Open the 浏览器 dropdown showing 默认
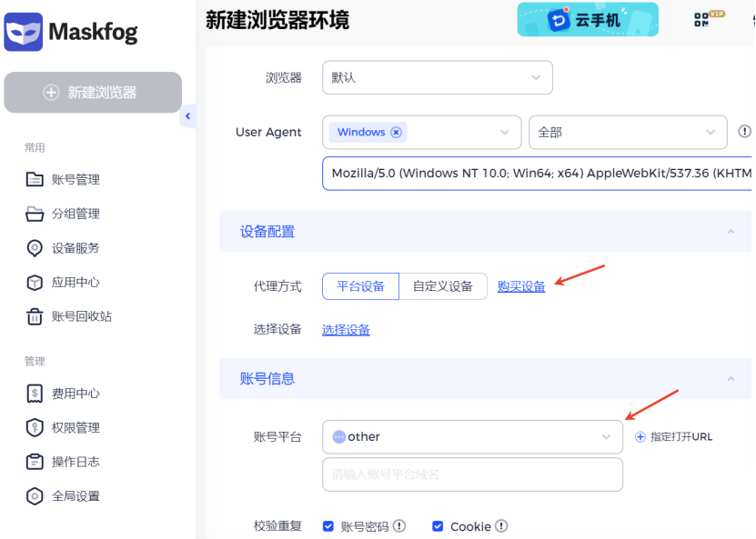Screen dimensions: 756x539 click(x=438, y=77)
